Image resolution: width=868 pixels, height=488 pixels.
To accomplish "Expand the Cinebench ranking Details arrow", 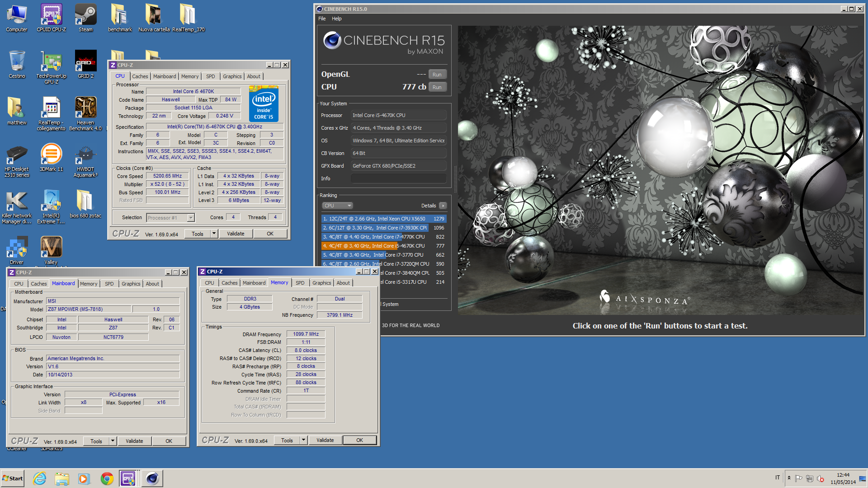I will 443,206.
